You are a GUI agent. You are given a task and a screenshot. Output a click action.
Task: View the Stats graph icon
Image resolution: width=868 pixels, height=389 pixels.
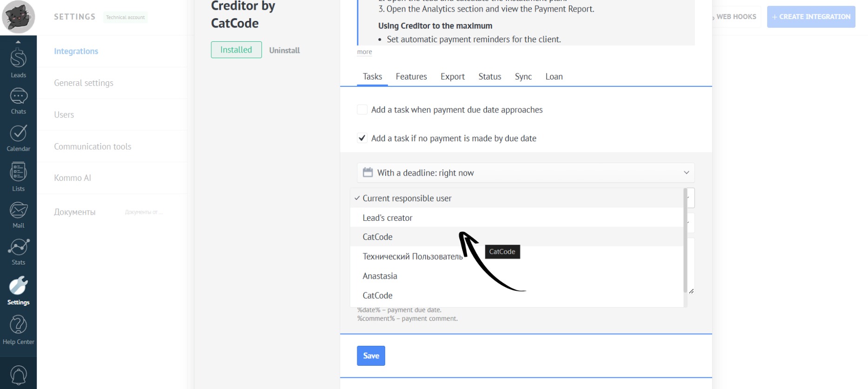18,247
